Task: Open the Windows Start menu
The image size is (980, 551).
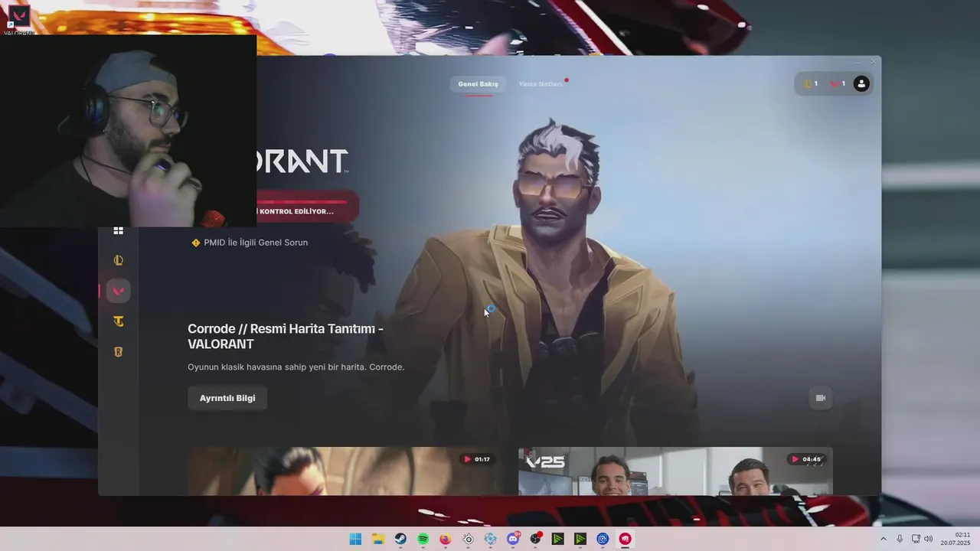Action: click(x=355, y=539)
